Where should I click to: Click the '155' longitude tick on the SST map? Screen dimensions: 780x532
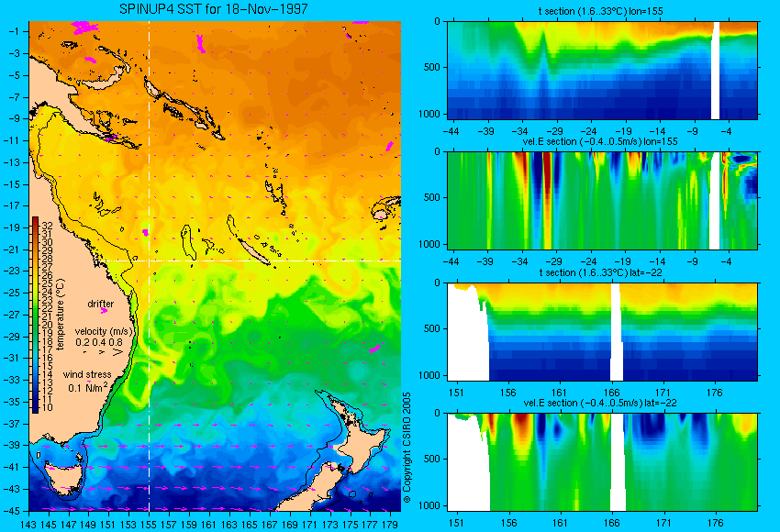click(149, 524)
